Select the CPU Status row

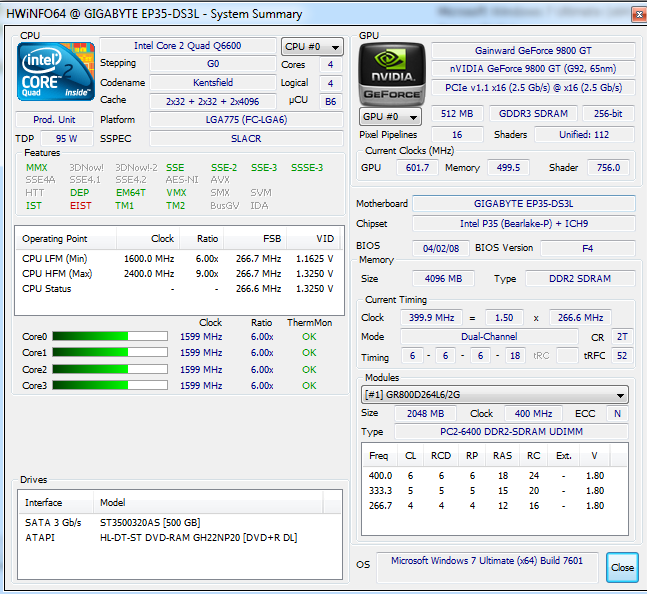point(177,289)
